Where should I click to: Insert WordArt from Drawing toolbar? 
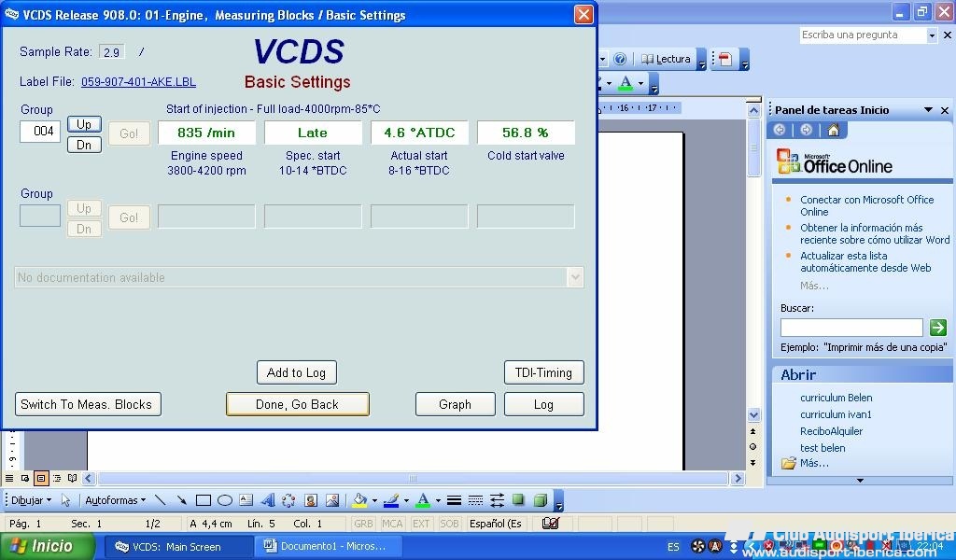[x=268, y=500]
